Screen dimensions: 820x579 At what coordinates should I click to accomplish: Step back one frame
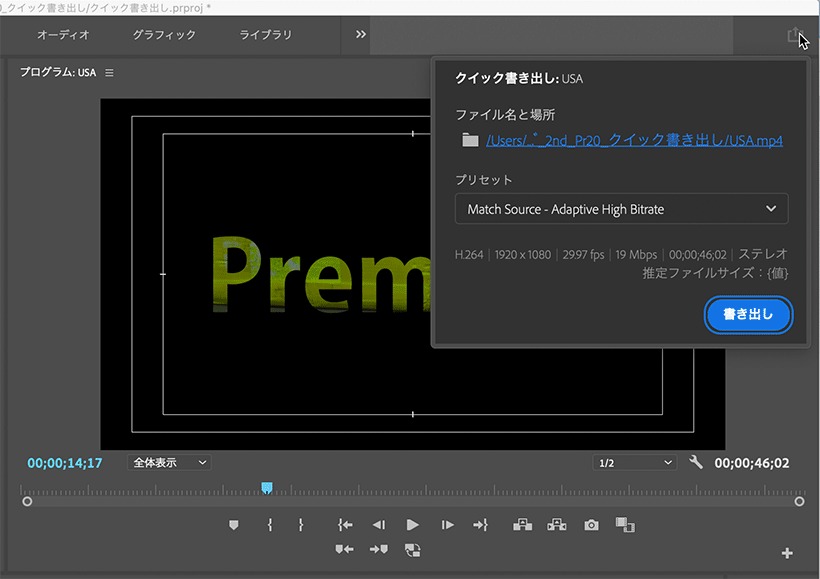coord(379,525)
